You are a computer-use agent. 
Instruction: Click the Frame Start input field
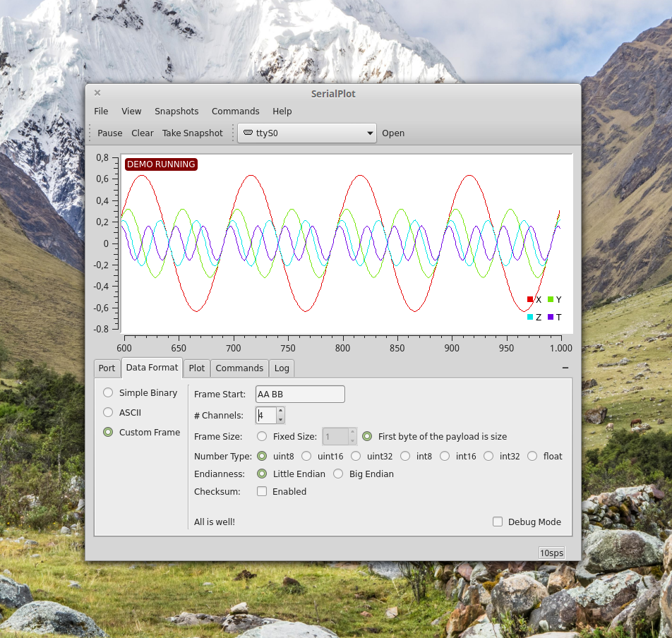(300, 395)
